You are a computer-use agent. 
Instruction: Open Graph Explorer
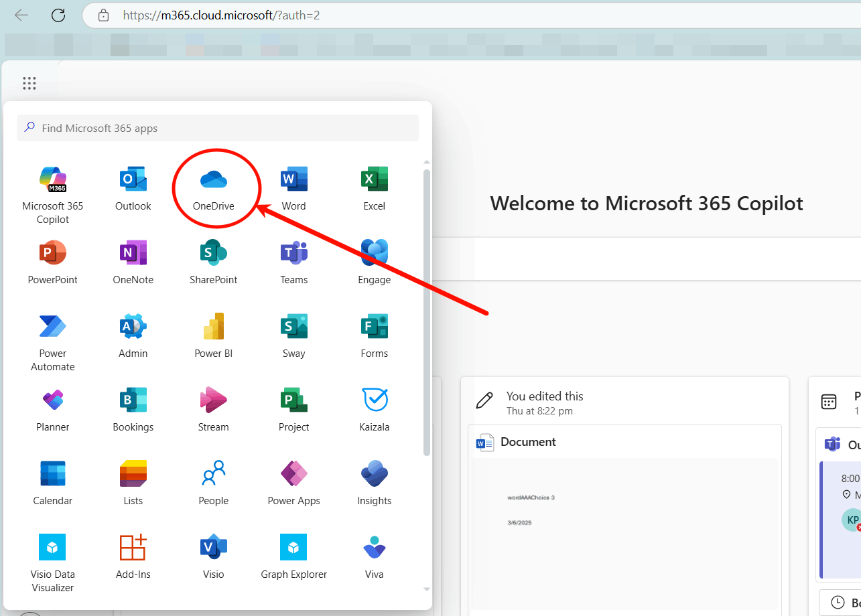click(x=294, y=556)
